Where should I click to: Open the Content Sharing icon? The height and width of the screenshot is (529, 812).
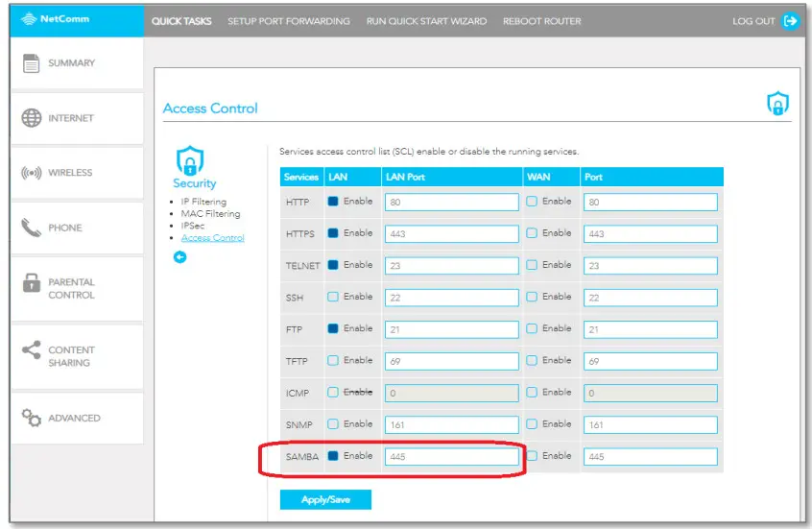31,350
